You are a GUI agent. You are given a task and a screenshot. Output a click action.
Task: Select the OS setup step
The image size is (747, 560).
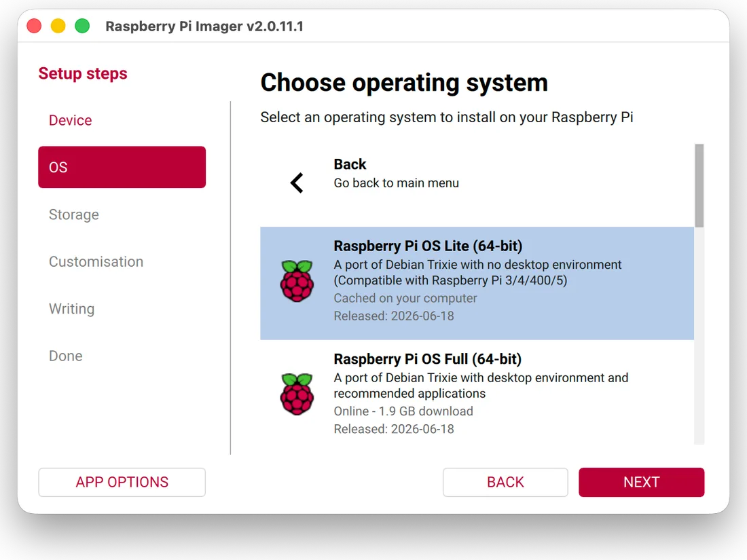(x=122, y=167)
